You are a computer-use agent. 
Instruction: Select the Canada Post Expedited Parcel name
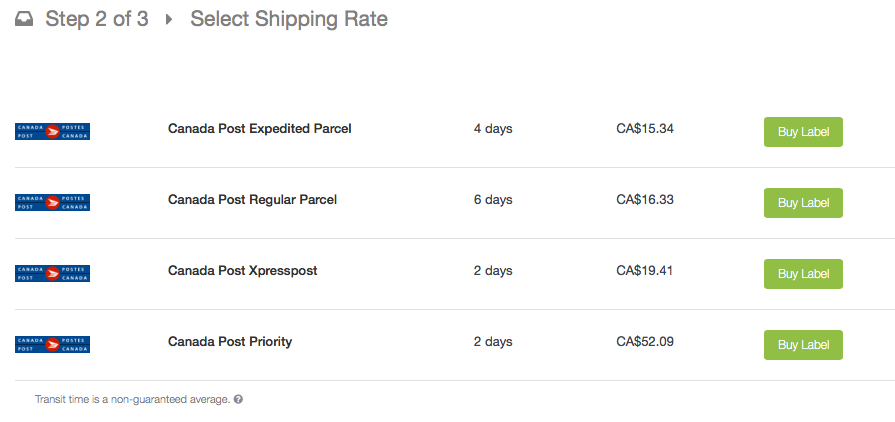(259, 129)
